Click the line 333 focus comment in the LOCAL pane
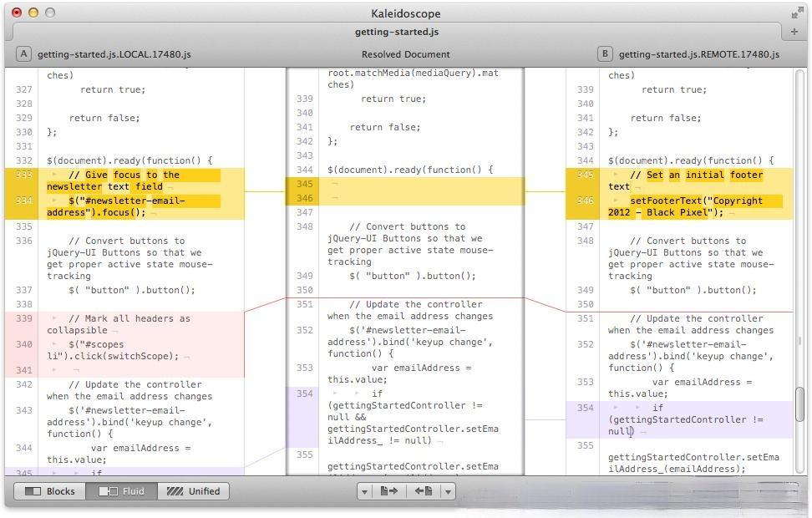 point(124,180)
